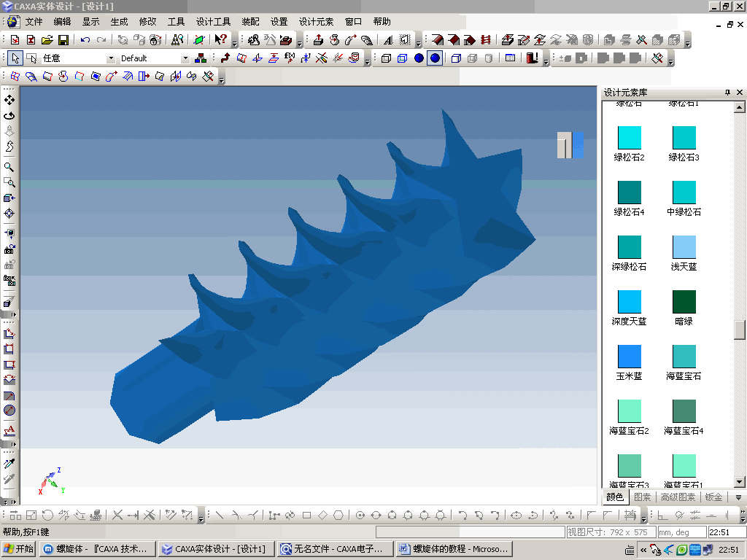The height and width of the screenshot is (560, 747).
Task: Switch to 螺旋体的教程 Microsoft Word taskbar window
Action: [454, 549]
